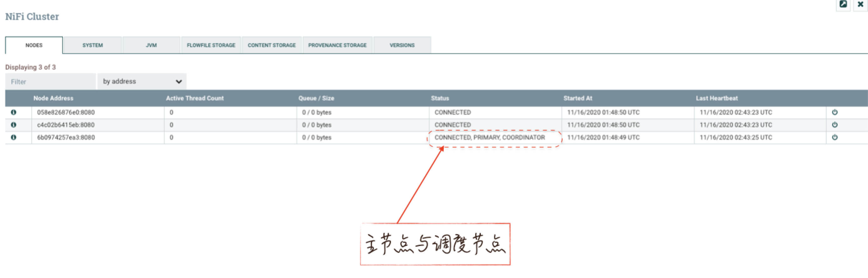Click queue size of node c4c02b6415eb
This screenshot has width=868, height=278.
[317, 125]
